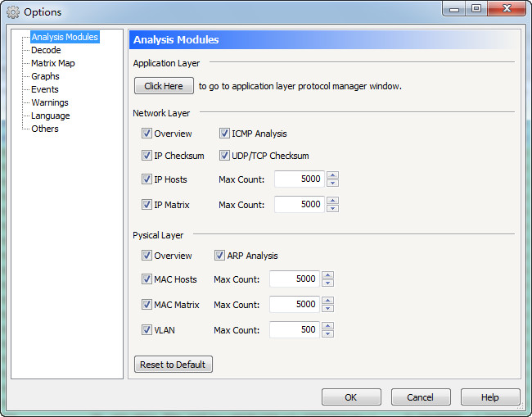The height and width of the screenshot is (417, 532).
Task: Increase IP Hosts max count with up arrow
Action: [x=332, y=175]
